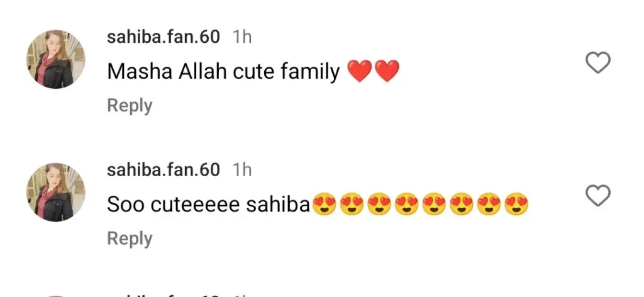Click the first red heart emoji
Image resolution: width=644 pixels, height=297 pixels.
pos(360,71)
